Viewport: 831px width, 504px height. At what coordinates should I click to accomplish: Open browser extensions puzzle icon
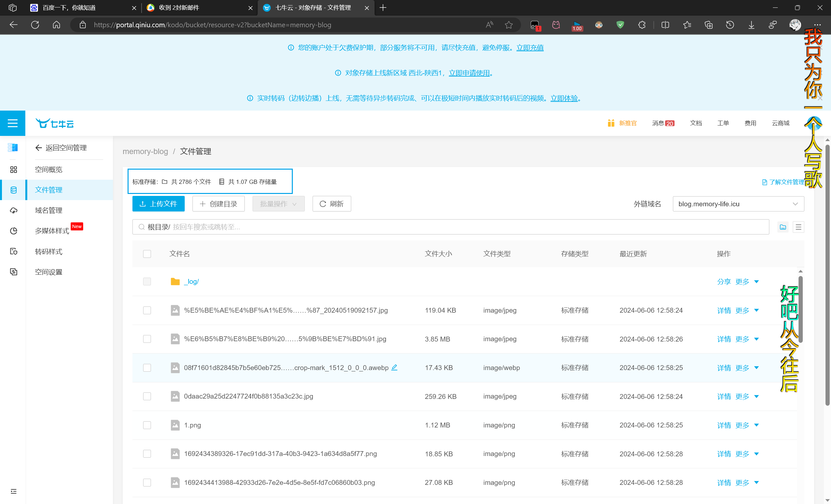pyautogui.click(x=642, y=25)
